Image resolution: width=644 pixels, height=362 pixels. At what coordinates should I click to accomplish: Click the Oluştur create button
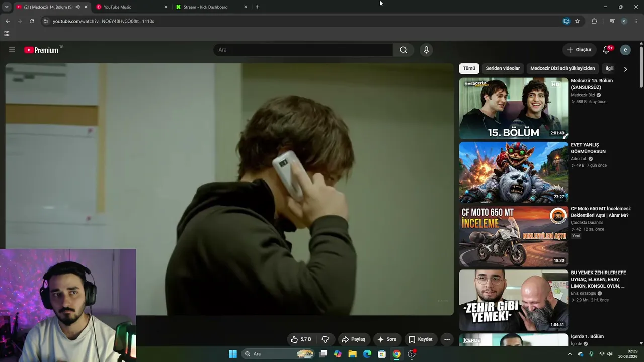pyautogui.click(x=579, y=50)
